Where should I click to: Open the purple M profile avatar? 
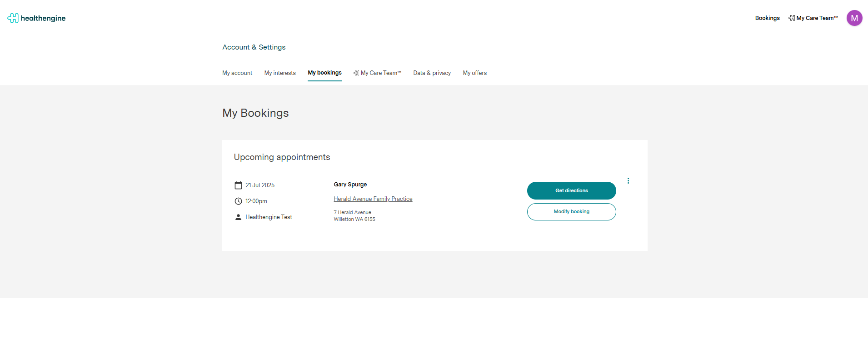854,18
